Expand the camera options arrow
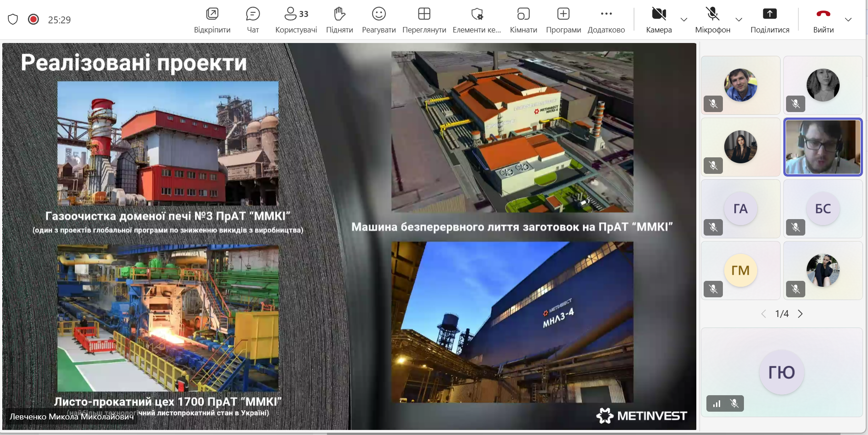Image resolution: width=868 pixels, height=435 pixels. click(x=684, y=20)
